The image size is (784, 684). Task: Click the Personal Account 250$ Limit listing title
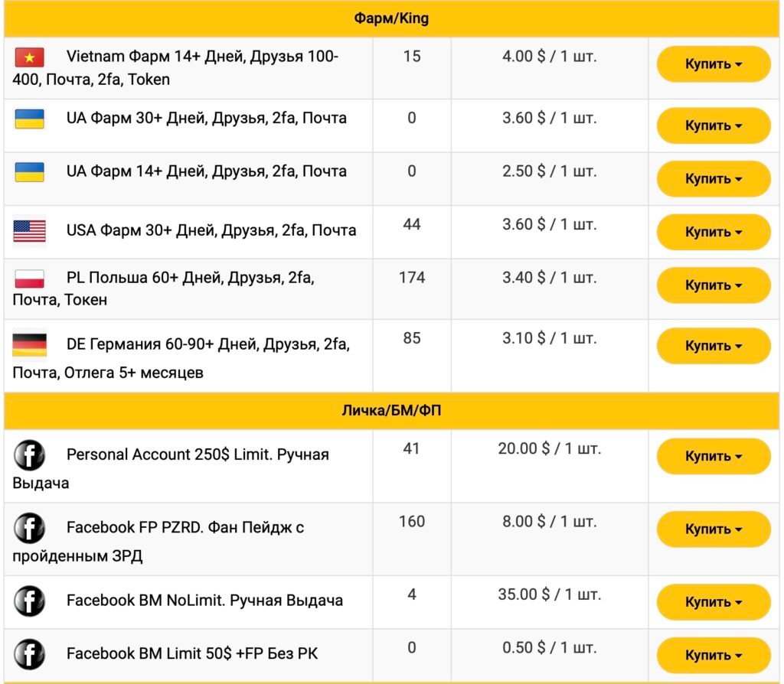click(x=198, y=455)
